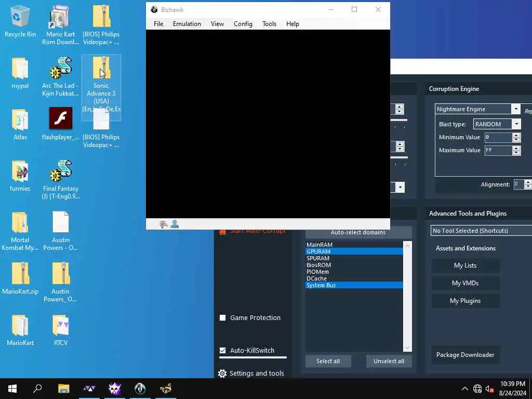
Task: Select the Arc The Lad desktop icon
Action: [60, 77]
